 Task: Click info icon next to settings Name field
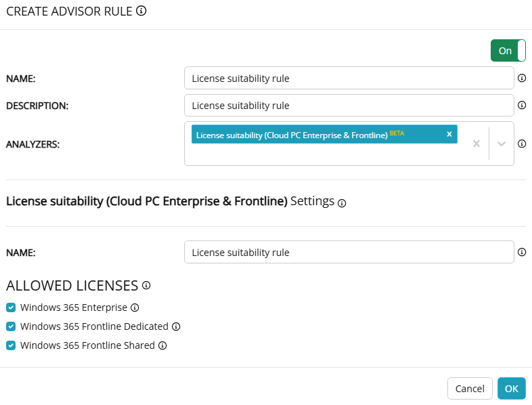522,252
